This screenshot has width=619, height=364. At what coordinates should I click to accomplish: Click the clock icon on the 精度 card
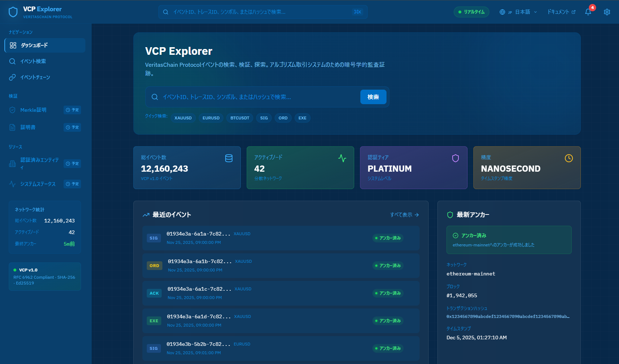tap(569, 158)
